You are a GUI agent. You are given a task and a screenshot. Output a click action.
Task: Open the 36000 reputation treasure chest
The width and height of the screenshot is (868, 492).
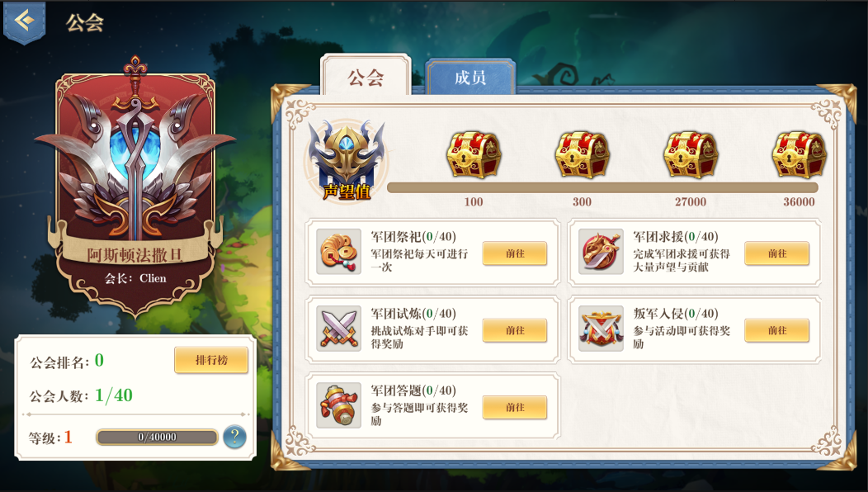click(800, 154)
